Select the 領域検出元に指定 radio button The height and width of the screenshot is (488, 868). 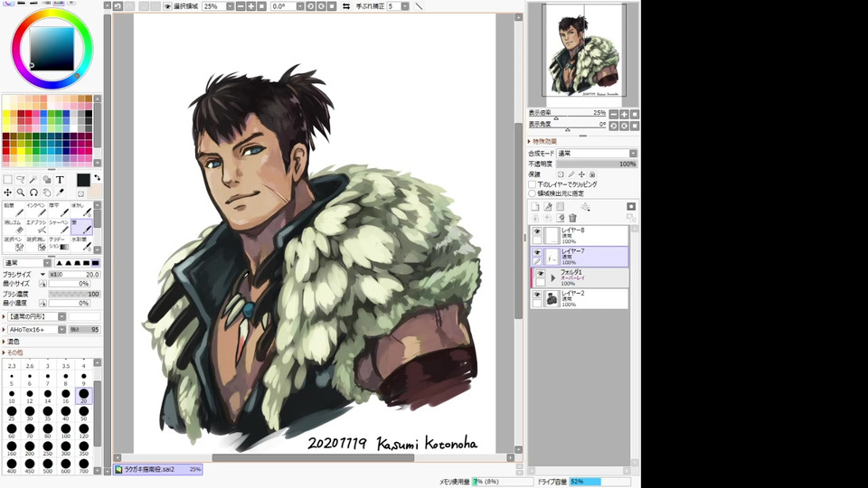click(533, 193)
